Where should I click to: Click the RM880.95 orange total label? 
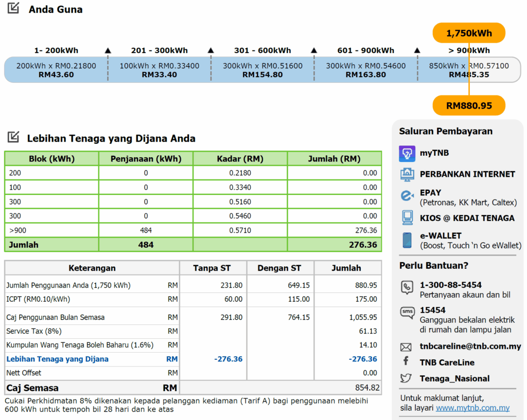[x=469, y=106]
